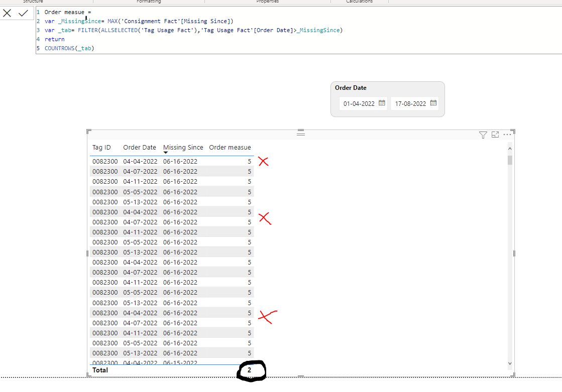The height and width of the screenshot is (392, 562).
Task: Click the table scrollbar up arrow
Action: 510,149
